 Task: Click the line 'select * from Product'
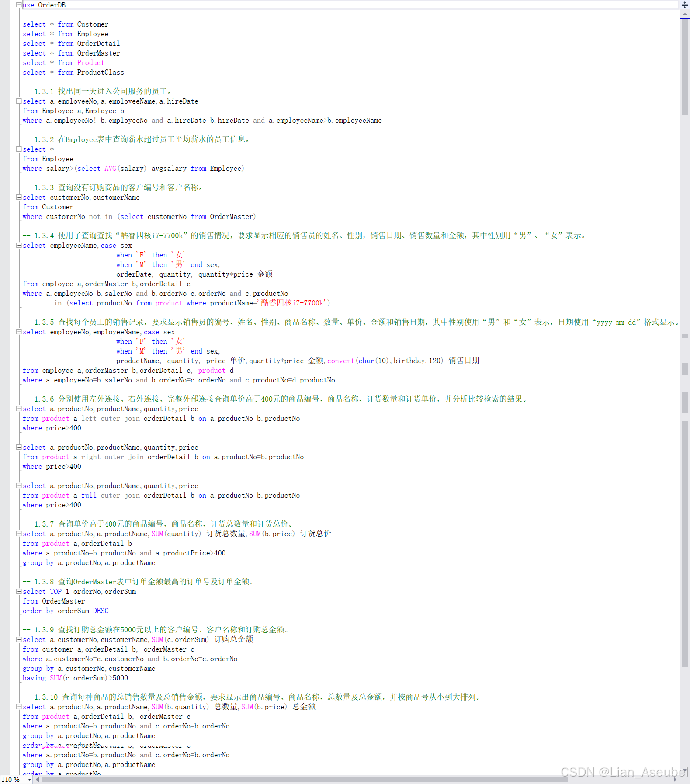63,63
